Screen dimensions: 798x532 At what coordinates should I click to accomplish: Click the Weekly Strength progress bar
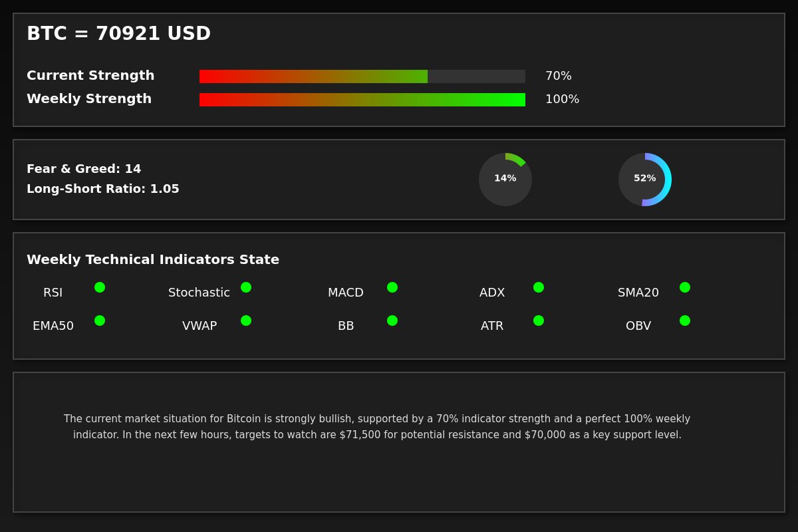362,100
